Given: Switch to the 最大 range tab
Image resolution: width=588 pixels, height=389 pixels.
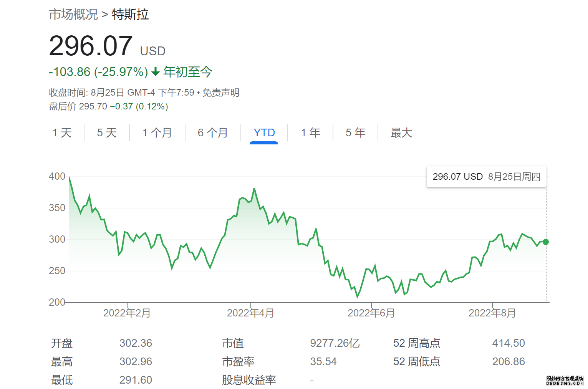Looking at the screenshot, I should 401,133.
